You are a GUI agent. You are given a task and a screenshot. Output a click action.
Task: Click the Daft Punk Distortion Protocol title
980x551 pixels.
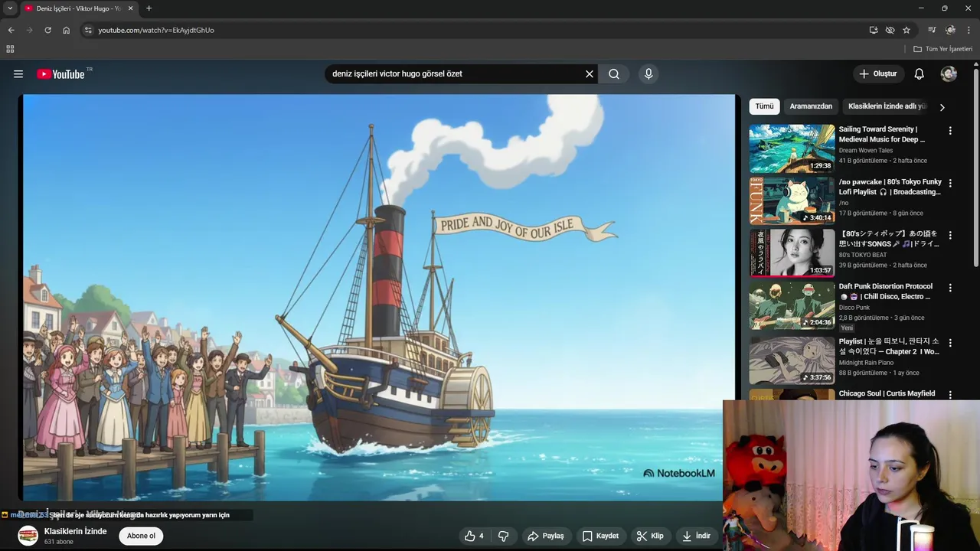[886, 291]
